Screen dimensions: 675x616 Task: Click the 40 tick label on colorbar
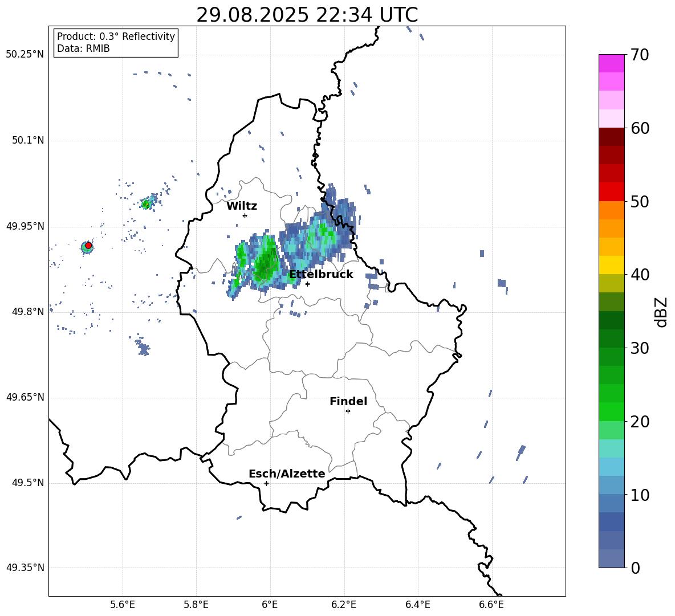pos(639,275)
